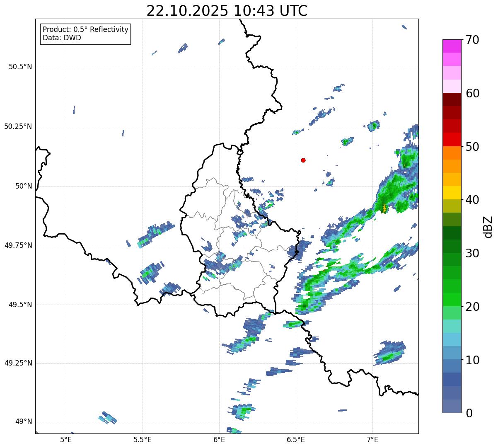This screenshot has height=448, width=498.
Task: Click the colorbar tick label 10
Action: [x=472, y=360]
